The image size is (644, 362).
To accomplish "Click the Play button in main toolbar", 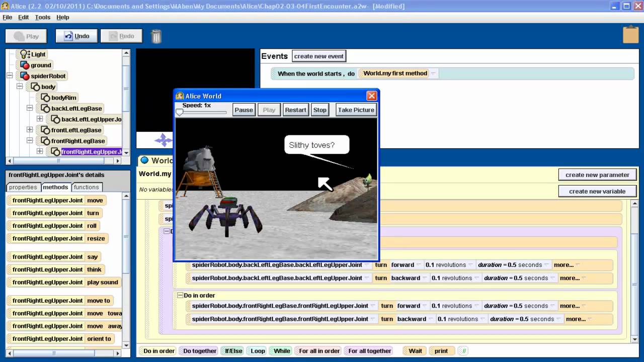I will coord(26,36).
